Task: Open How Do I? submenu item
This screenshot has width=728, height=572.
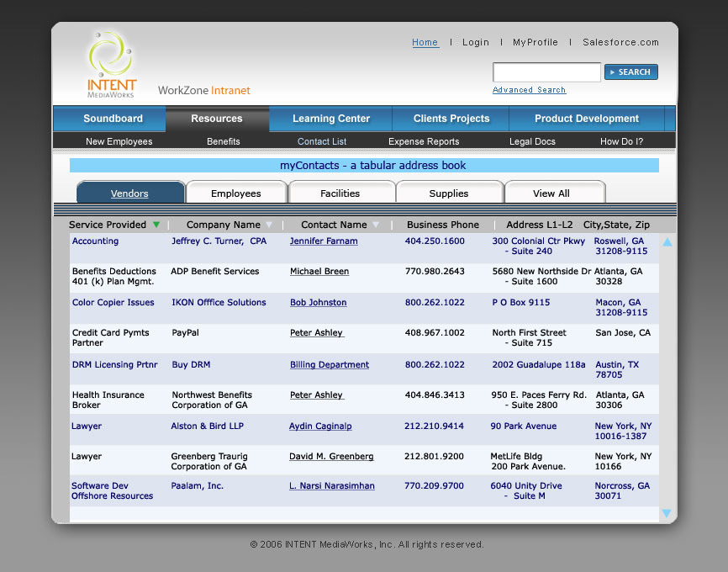Action: click(x=621, y=141)
